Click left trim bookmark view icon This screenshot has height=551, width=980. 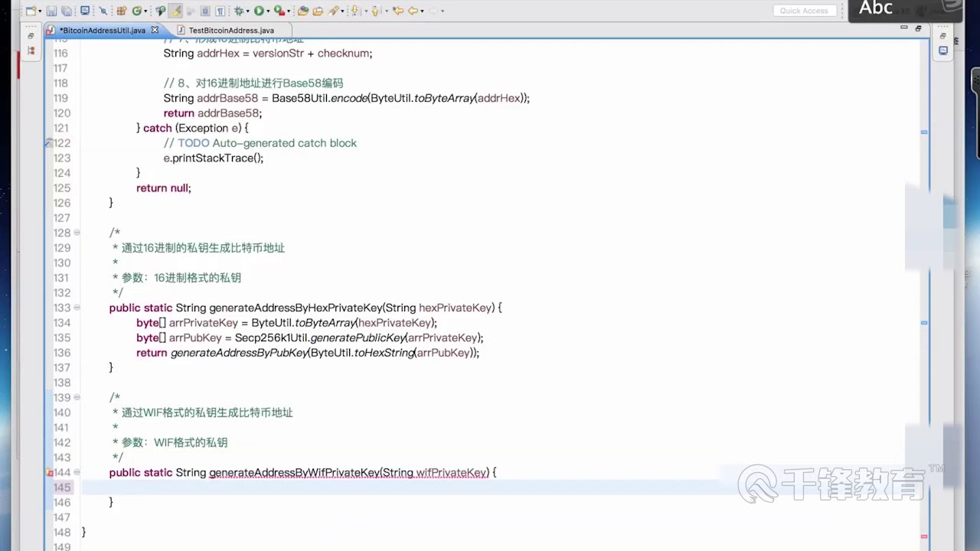click(31, 51)
